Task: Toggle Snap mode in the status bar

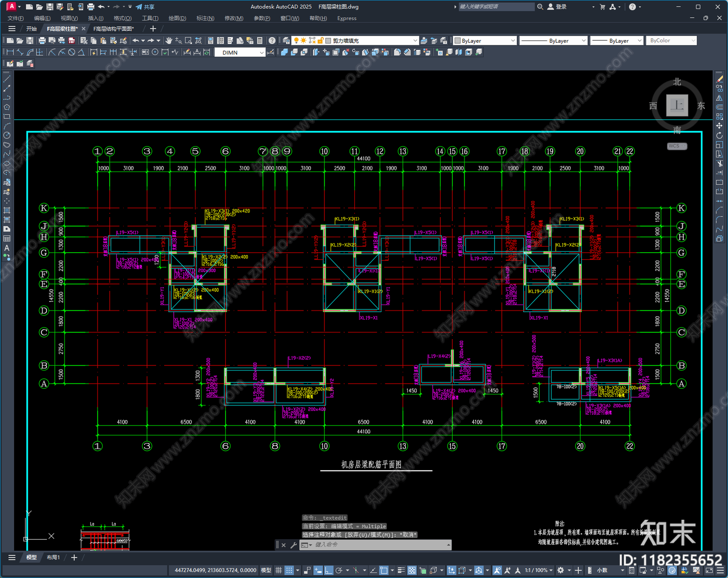Action: tap(289, 570)
